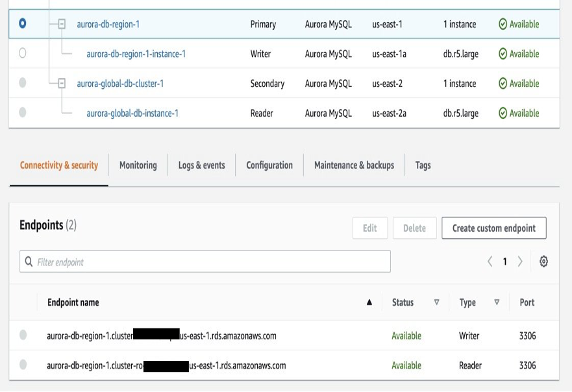
Task: Click the Edit endpoint button
Action: (x=370, y=228)
